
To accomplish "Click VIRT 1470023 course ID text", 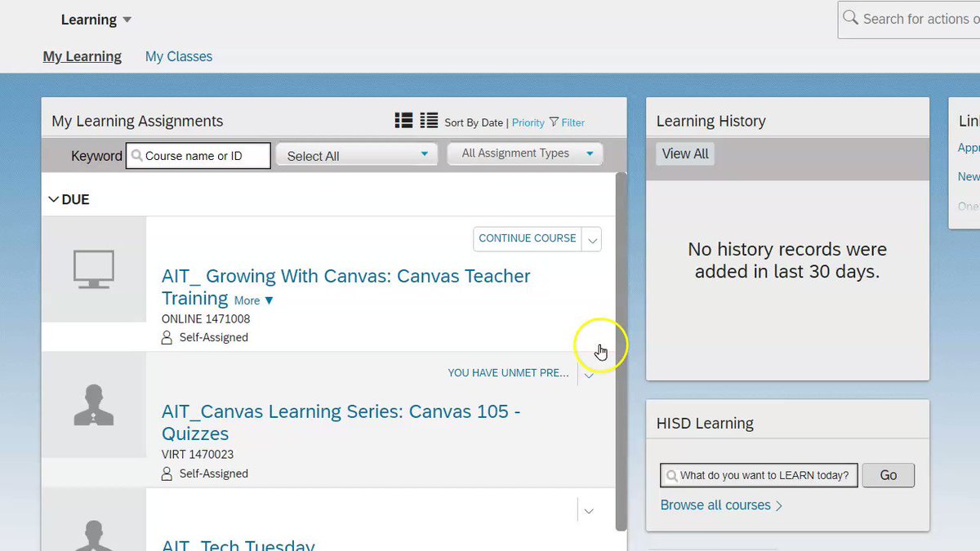I will 198,455.
